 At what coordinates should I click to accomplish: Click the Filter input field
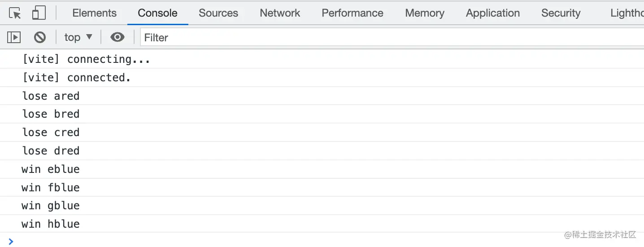[x=390, y=37]
